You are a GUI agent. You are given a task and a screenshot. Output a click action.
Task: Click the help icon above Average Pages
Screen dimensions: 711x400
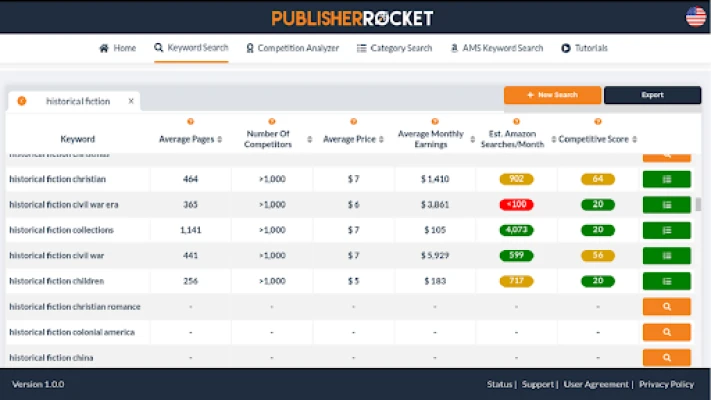coord(190,122)
